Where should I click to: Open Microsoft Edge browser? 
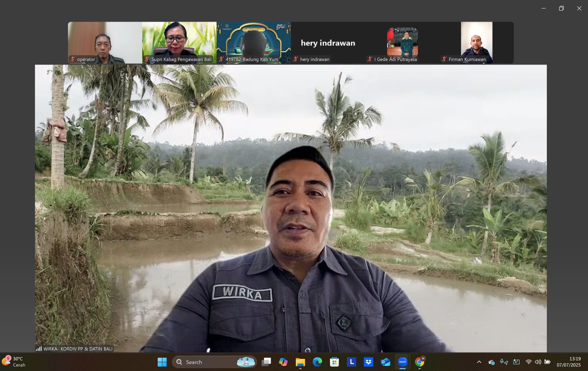click(x=317, y=362)
